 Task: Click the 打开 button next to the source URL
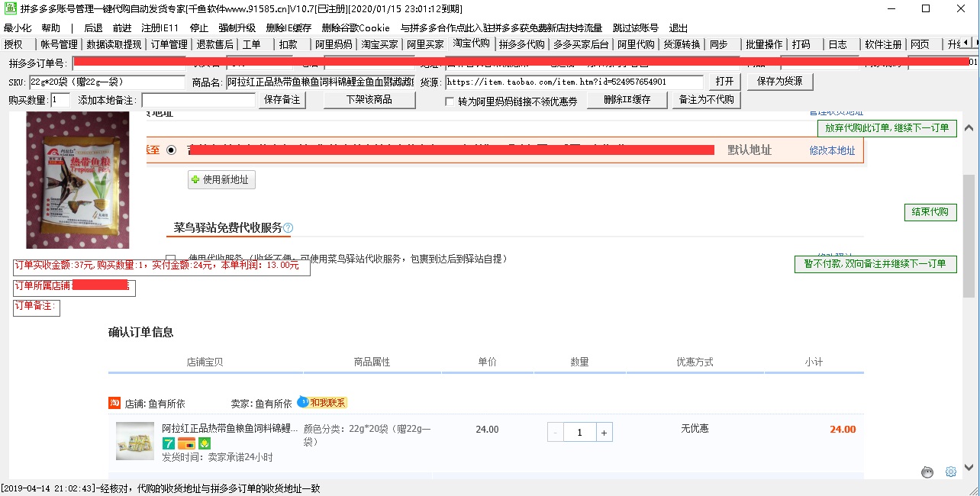[724, 82]
